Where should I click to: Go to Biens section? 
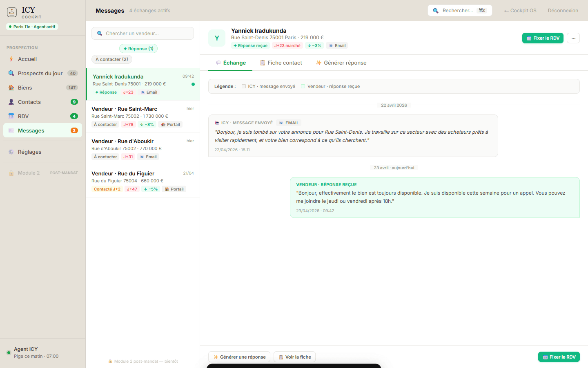(x=25, y=88)
